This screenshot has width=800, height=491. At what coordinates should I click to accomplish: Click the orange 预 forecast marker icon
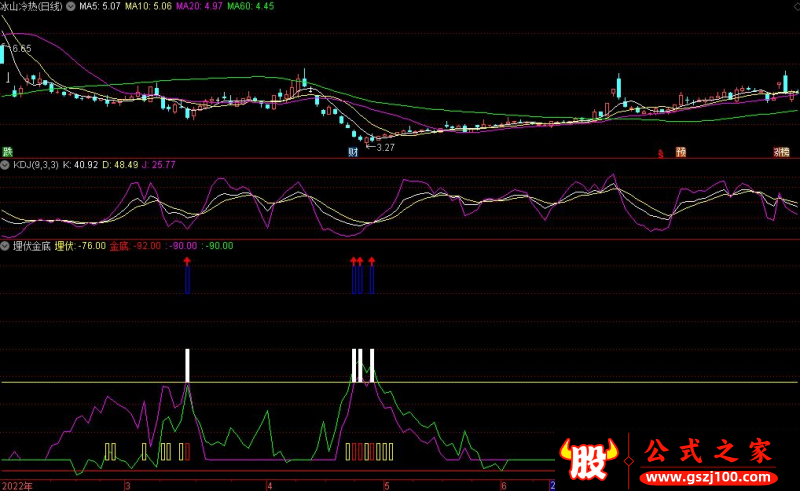pos(681,152)
